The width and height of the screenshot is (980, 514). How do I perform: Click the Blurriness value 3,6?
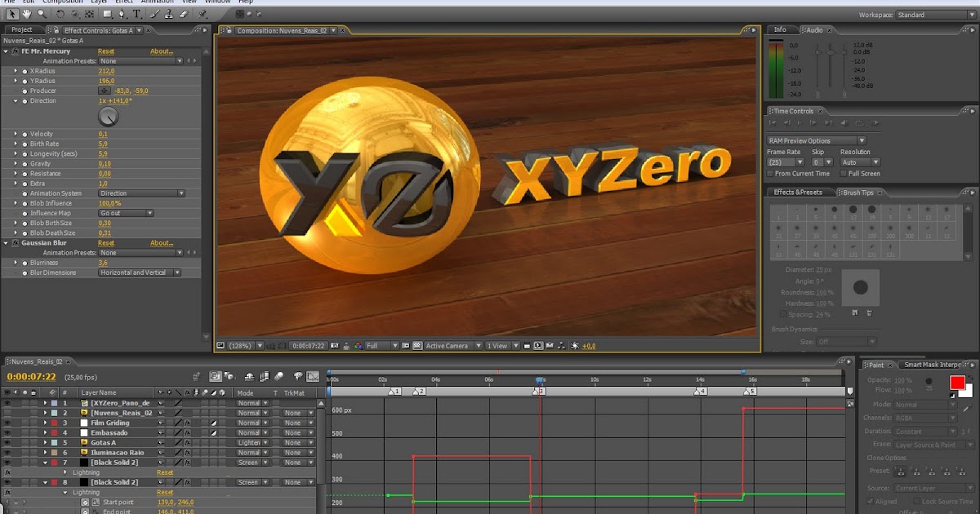[x=103, y=263]
